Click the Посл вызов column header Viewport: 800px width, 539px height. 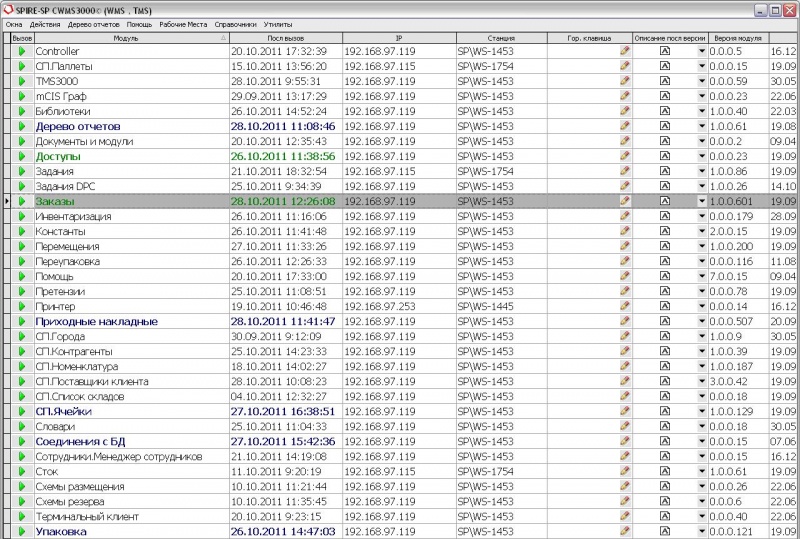286,37
